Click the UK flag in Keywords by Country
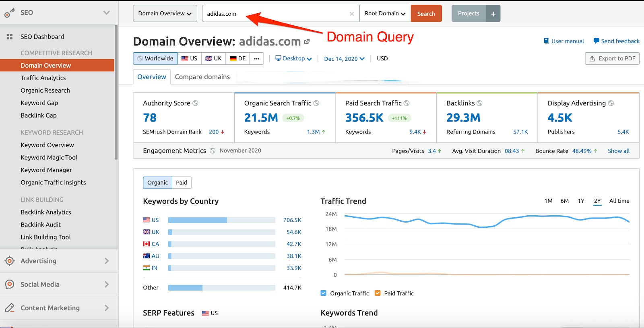The image size is (644, 328). [x=147, y=232]
